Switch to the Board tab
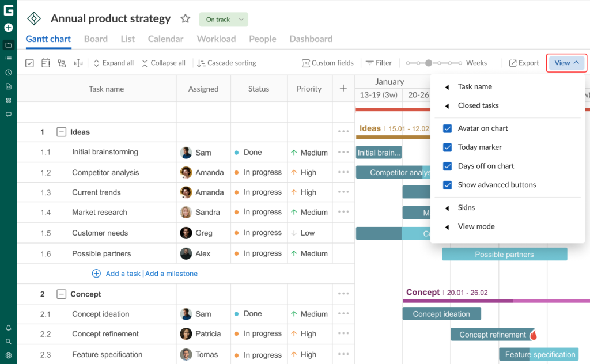The image size is (590, 364). [x=96, y=39]
